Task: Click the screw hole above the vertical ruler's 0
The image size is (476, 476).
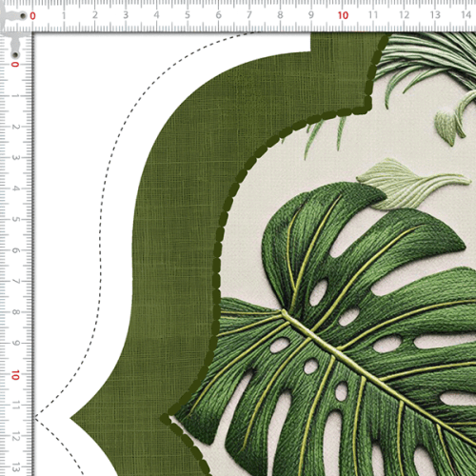Action: pyautogui.click(x=15, y=55)
